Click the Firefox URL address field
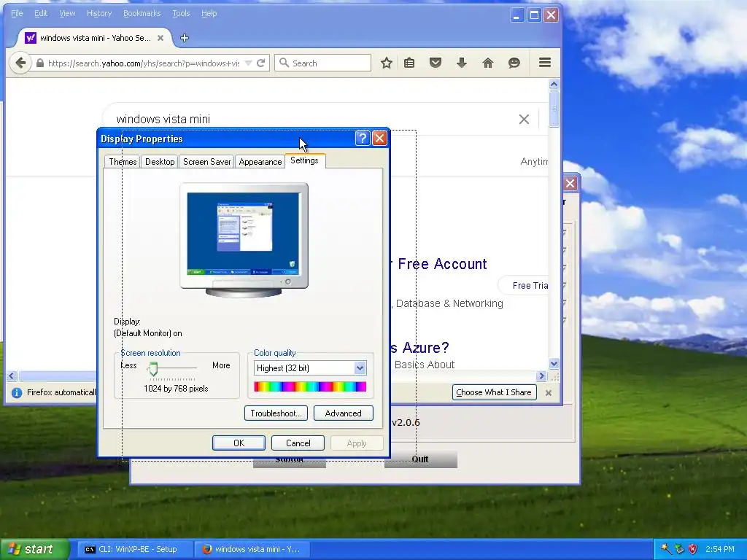 (144, 63)
